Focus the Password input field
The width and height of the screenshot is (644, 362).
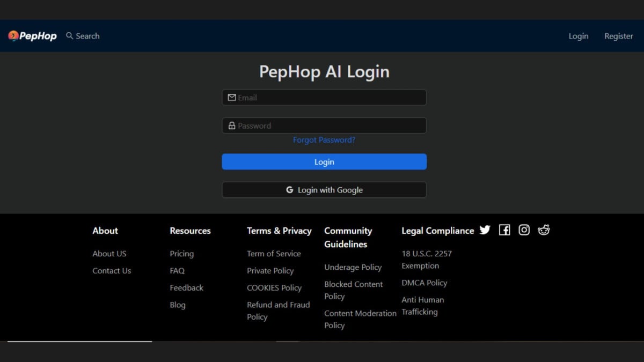point(330,125)
